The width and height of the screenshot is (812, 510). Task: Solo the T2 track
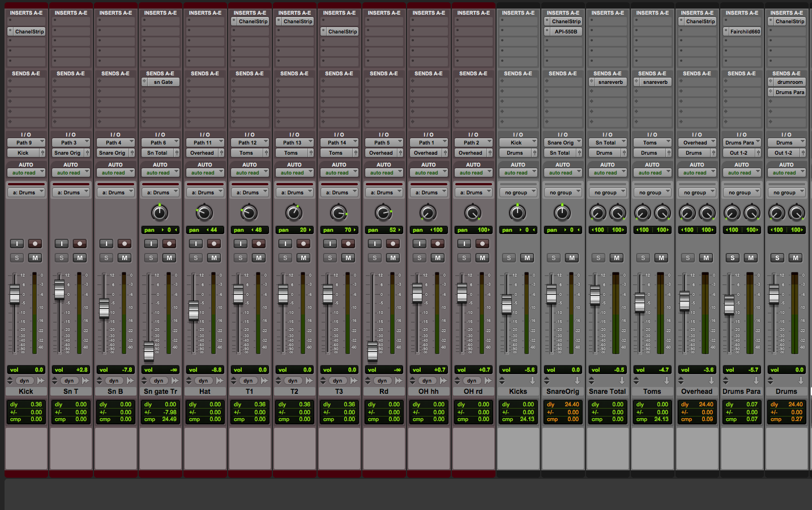(285, 258)
